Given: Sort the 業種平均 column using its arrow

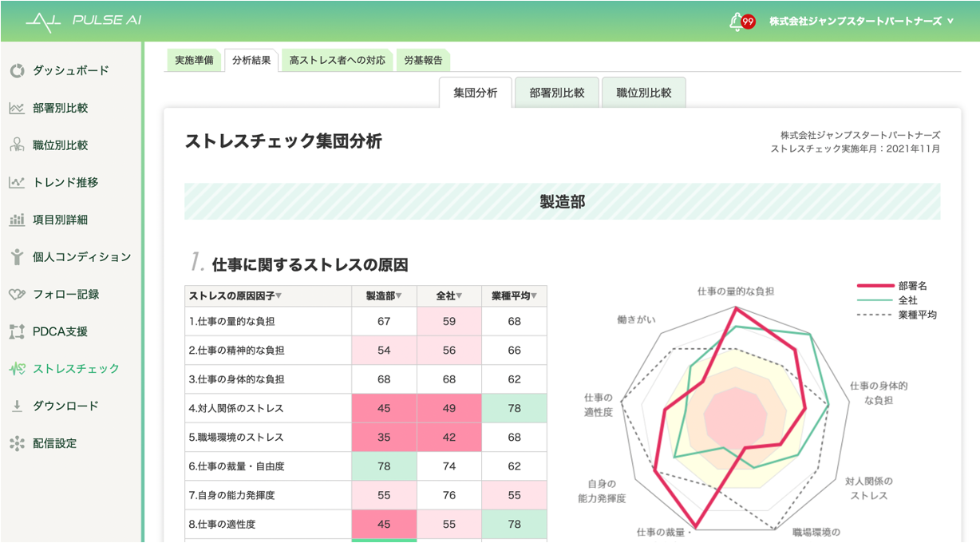Looking at the screenshot, I should tap(535, 296).
